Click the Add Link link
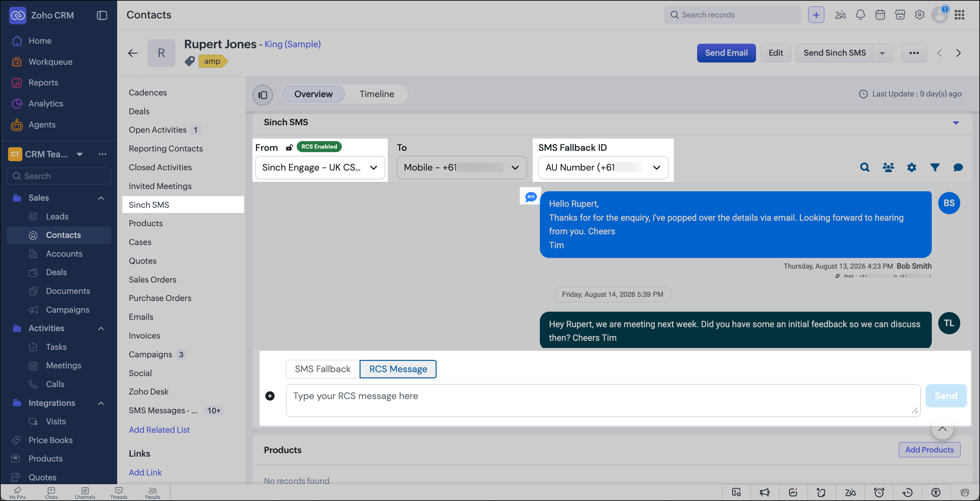 point(145,473)
